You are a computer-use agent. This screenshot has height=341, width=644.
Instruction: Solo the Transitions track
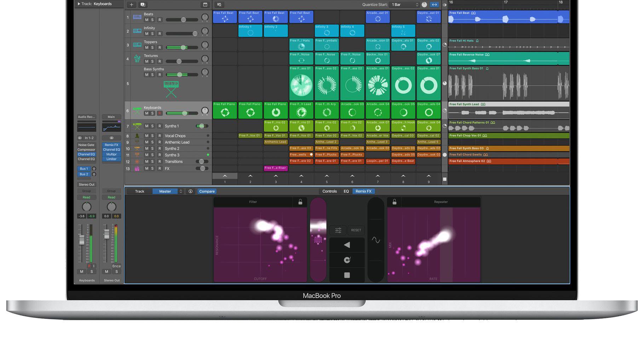(153, 162)
